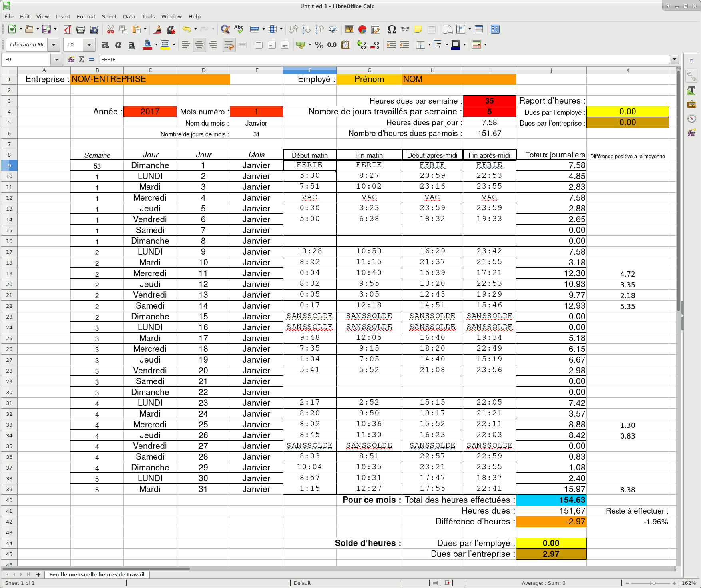The width and height of the screenshot is (701, 588).
Task: Apply the red Font Color swatch
Action: click(147, 45)
